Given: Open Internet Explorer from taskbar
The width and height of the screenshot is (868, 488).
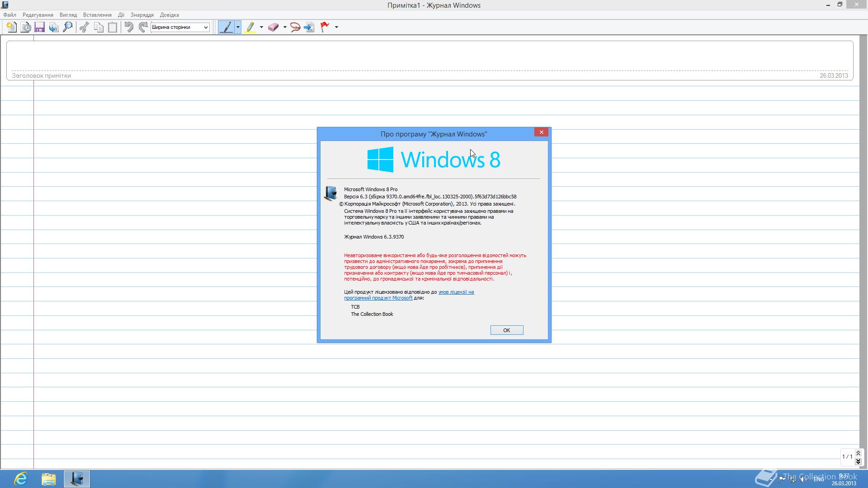Looking at the screenshot, I should click(x=21, y=479).
